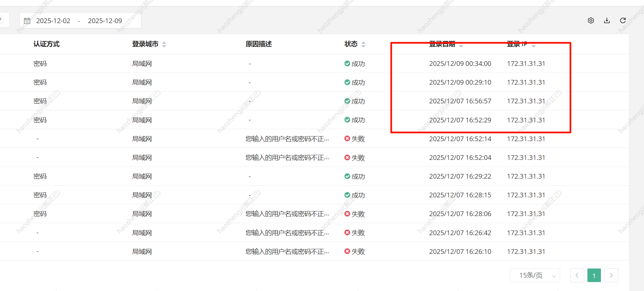644x291 pixels.
Task: Click truncated reason text for 16:52:04 row
Action: click(287, 158)
